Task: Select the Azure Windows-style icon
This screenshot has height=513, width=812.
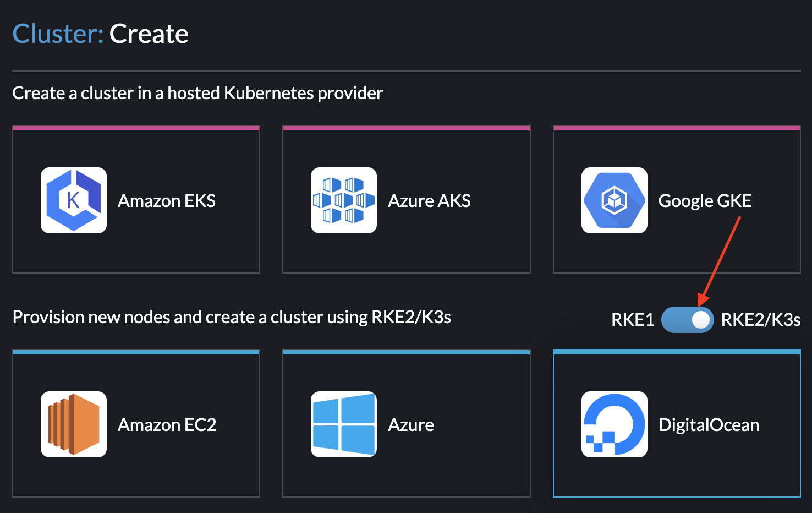Action: click(343, 424)
